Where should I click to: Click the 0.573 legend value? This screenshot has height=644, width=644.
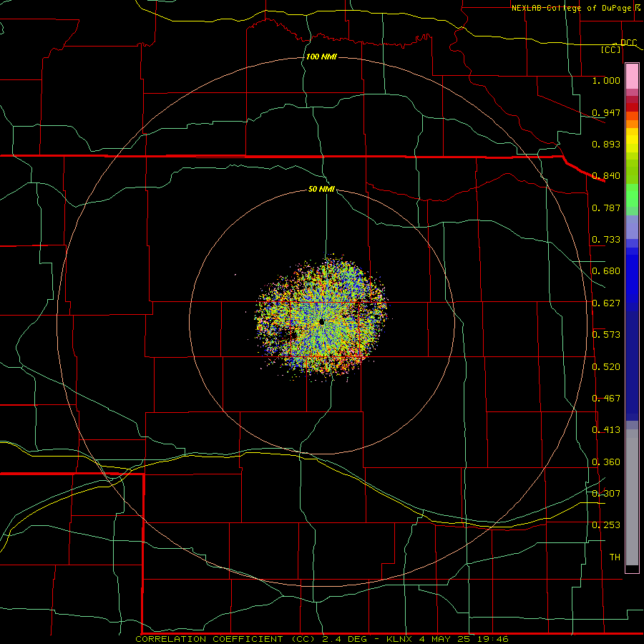click(x=606, y=335)
